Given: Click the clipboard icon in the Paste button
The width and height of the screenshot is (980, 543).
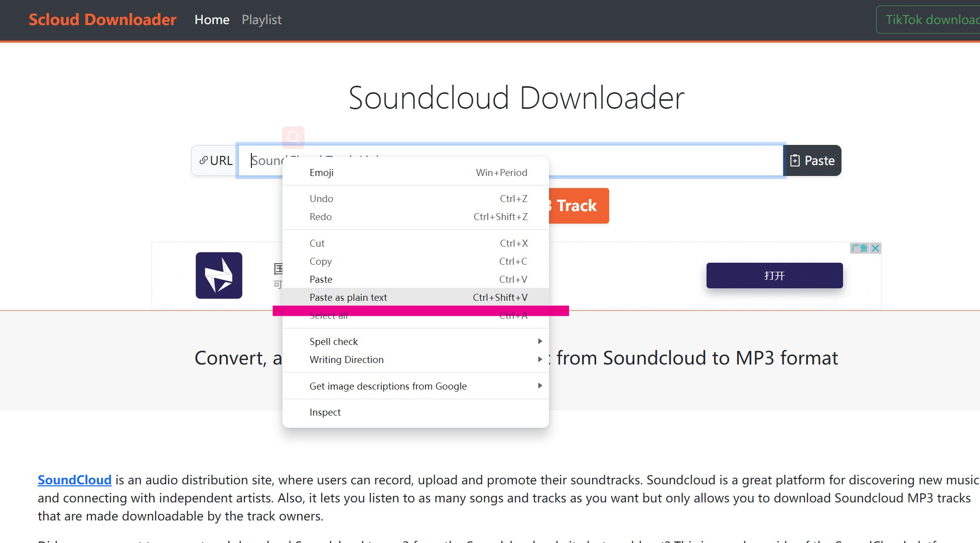Looking at the screenshot, I should tap(795, 160).
